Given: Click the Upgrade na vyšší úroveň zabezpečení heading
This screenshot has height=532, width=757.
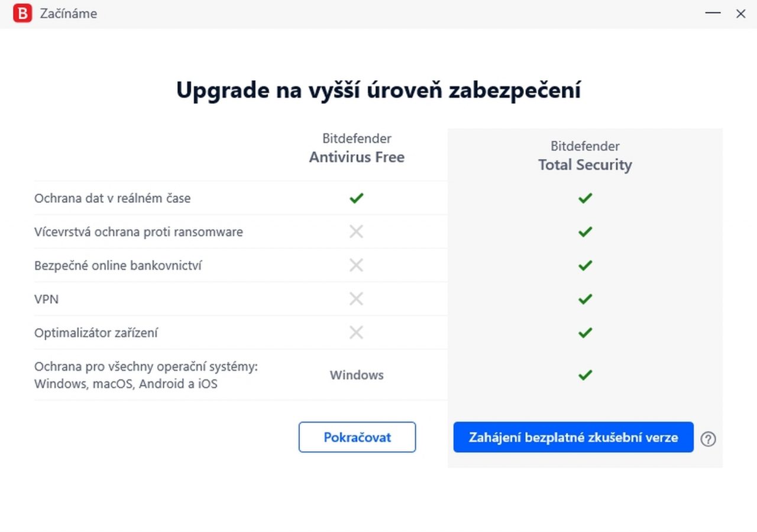Looking at the screenshot, I should [378, 90].
